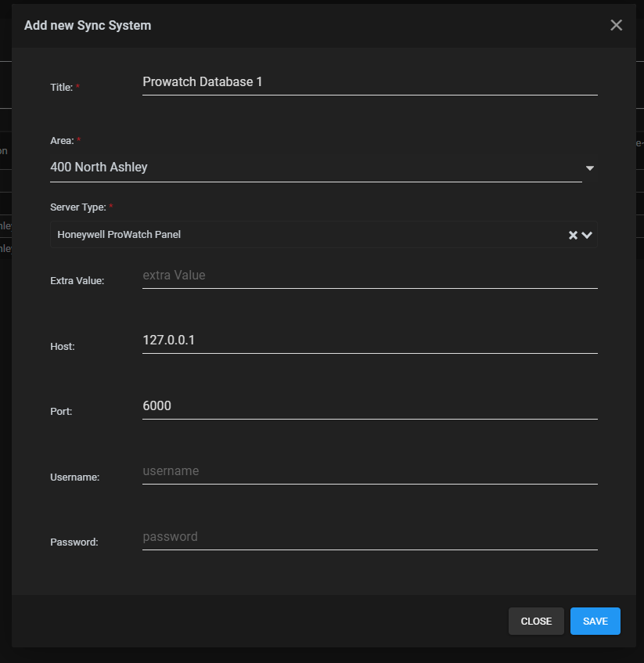Open the Area dropdown arrow
Image resolution: width=644 pixels, height=663 pixels.
590,168
